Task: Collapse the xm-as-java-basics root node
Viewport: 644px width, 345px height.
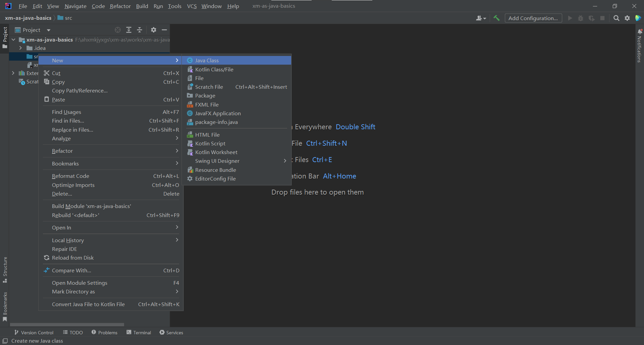Action: pyautogui.click(x=13, y=40)
